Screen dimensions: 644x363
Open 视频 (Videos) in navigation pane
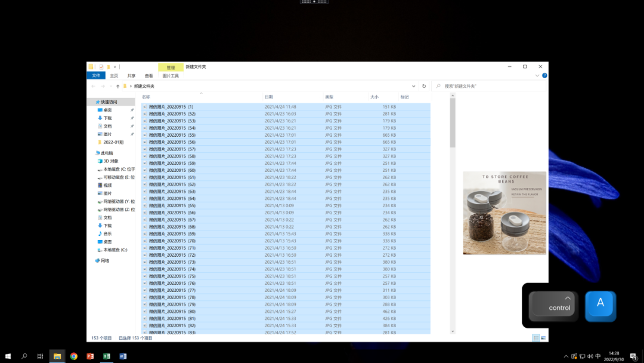click(x=107, y=186)
